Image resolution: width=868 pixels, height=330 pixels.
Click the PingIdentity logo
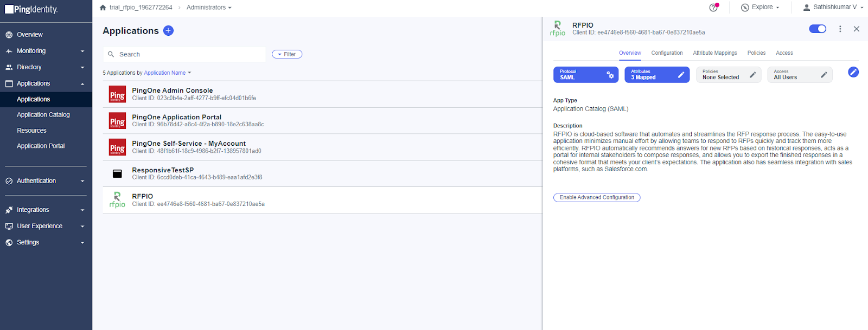pos(31,9)
